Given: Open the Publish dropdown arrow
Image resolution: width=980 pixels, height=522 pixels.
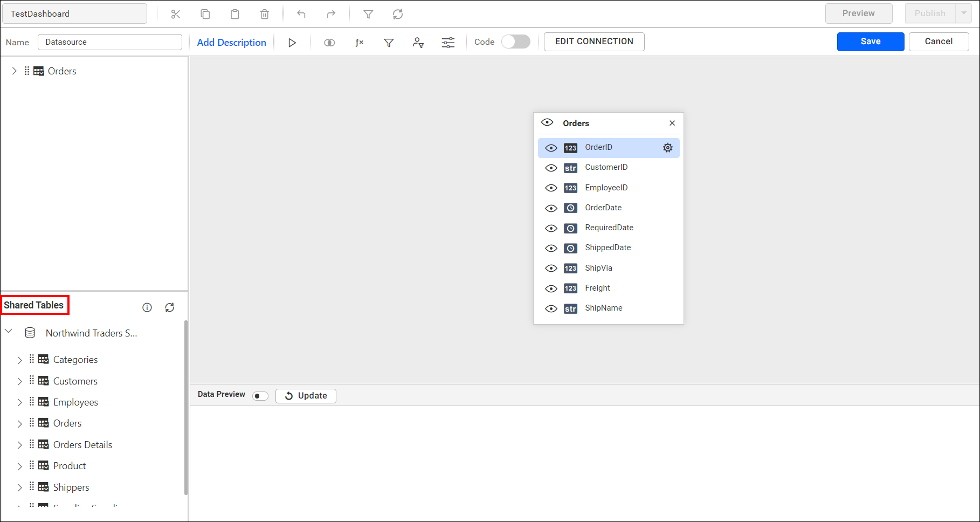Looking at the screenshot, I should pos(964,13).
